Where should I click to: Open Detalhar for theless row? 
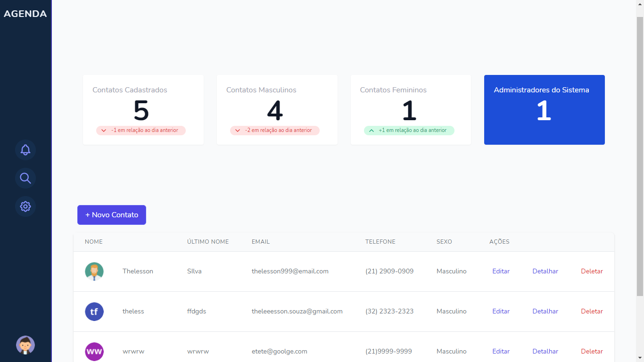[x=545, y=312]
